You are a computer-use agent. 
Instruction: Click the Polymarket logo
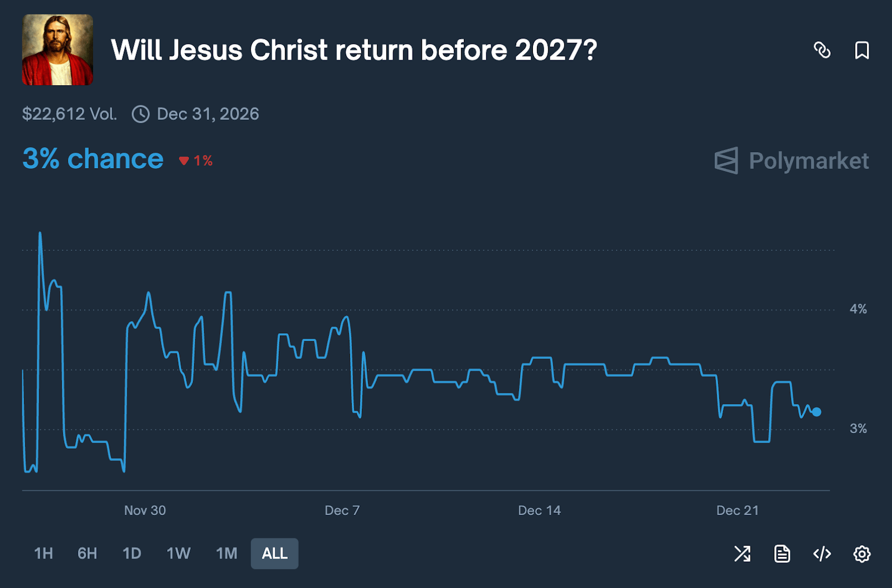(x=792, y=161)
